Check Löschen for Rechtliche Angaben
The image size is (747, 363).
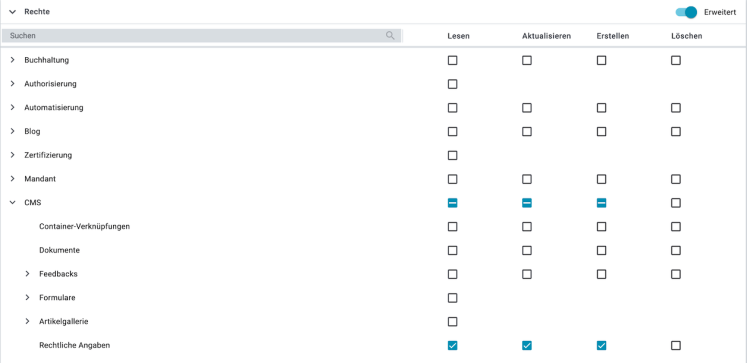point(676,346)
